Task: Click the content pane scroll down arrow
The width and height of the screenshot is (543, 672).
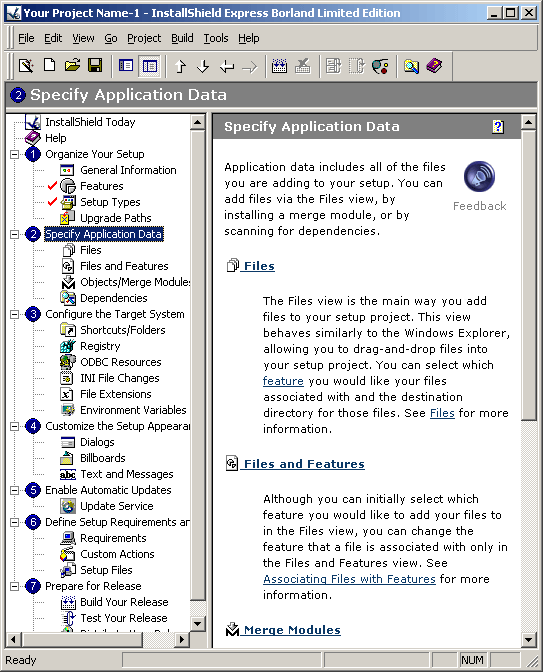Action: click(x=528, y=639)
